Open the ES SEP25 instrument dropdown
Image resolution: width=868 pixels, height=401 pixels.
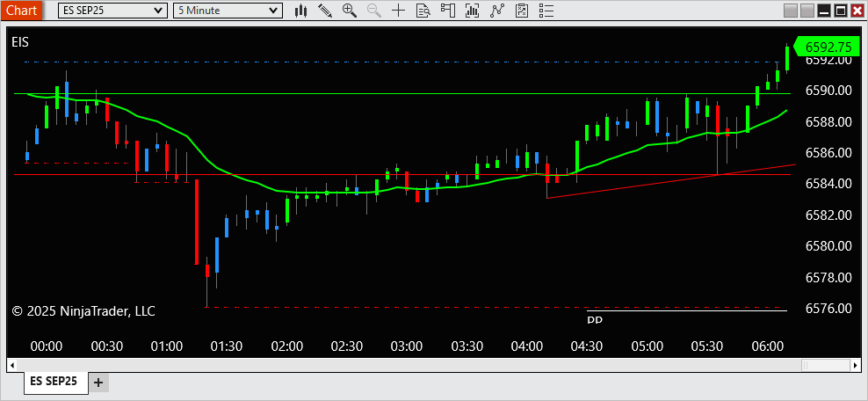pos(112,11)
